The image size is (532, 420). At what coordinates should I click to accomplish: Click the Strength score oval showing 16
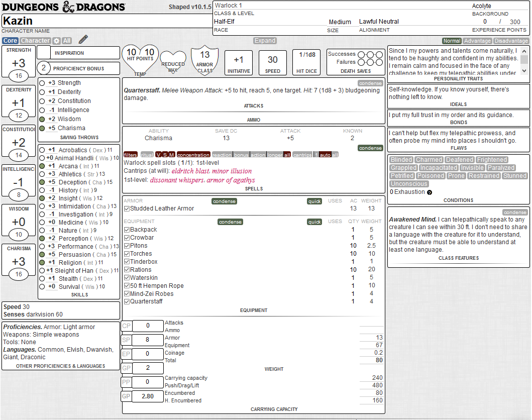[19, 76]
